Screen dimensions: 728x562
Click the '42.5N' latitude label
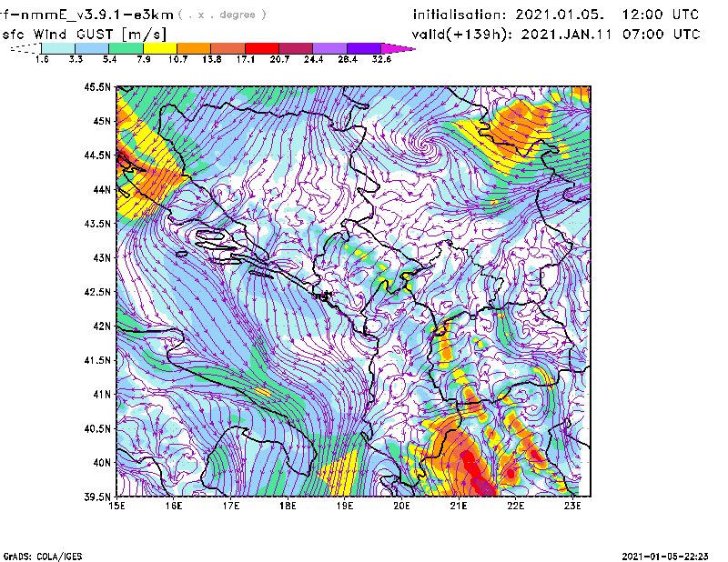pyautogui.click(x=97, y=292)
